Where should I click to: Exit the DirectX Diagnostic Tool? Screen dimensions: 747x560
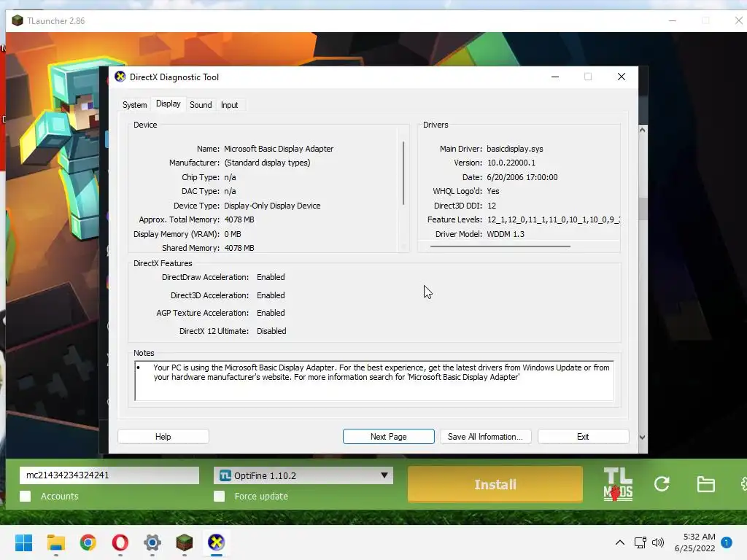pos(583,437)
